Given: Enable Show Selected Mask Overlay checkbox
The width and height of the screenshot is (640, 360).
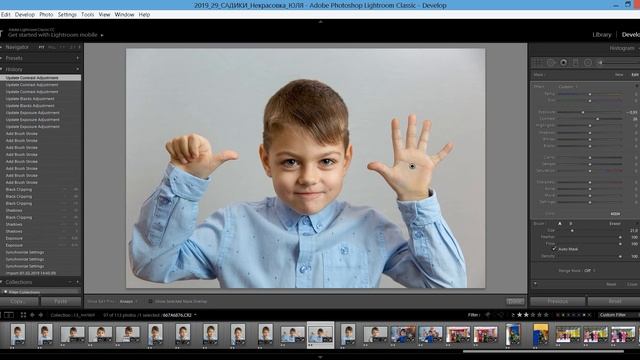Looking at the screenshot, I should [x=150, y=301].
